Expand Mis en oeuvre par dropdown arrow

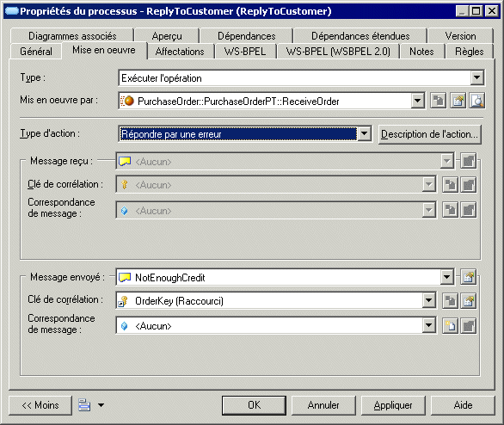pyautogui.click(x=417, y=101)
